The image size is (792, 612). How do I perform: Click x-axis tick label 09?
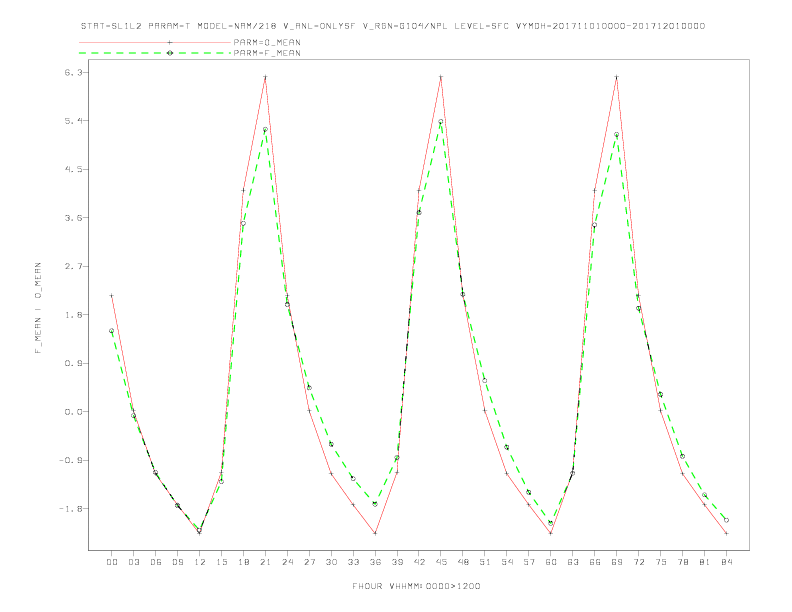click(x=177, y=562)
